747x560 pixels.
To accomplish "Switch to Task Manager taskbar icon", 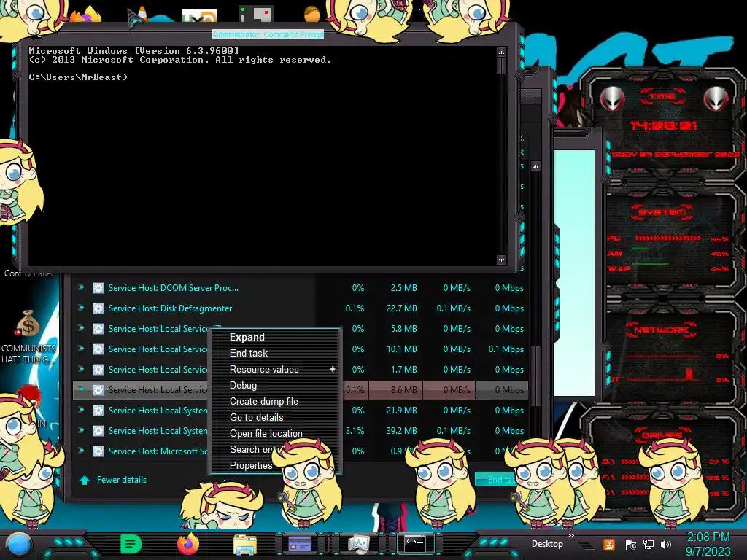I will tap(358, 544).
